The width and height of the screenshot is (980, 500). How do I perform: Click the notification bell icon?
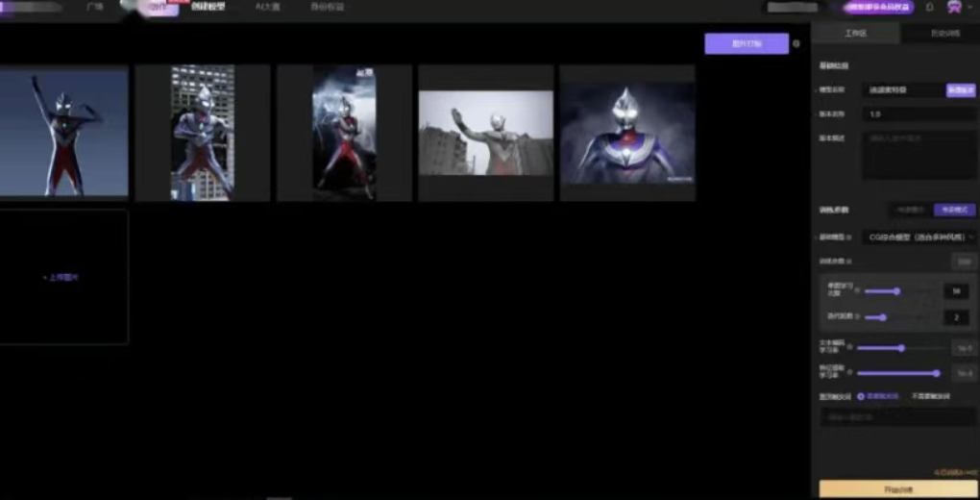point(929,7)
